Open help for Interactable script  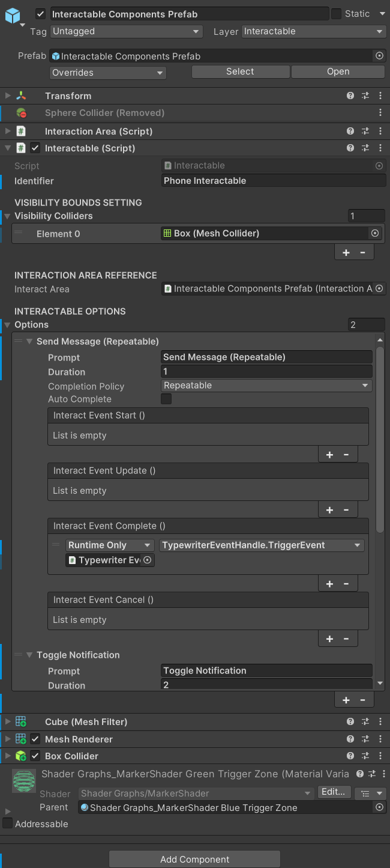click(350, 148)
